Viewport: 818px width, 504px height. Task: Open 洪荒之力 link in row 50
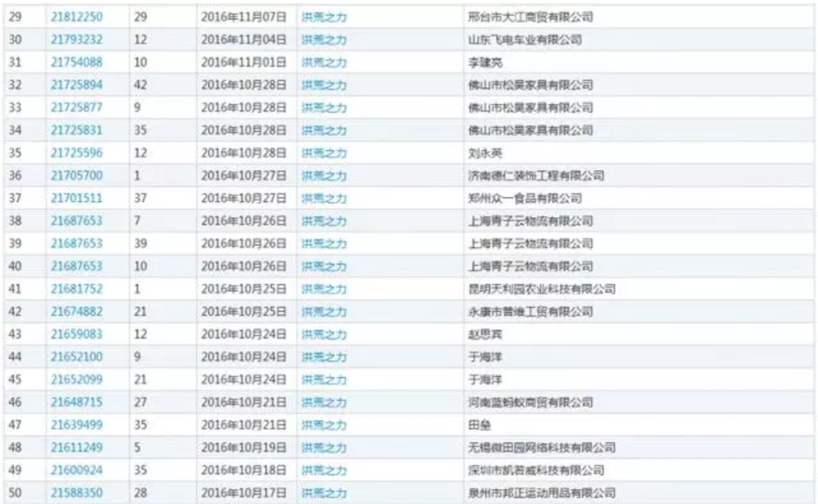323,493
